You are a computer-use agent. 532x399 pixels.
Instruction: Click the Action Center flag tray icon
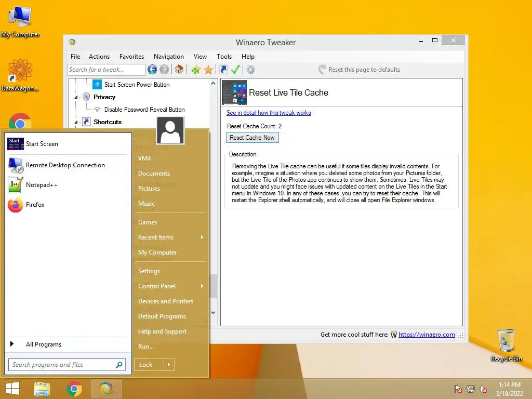[x=458, y=389]
